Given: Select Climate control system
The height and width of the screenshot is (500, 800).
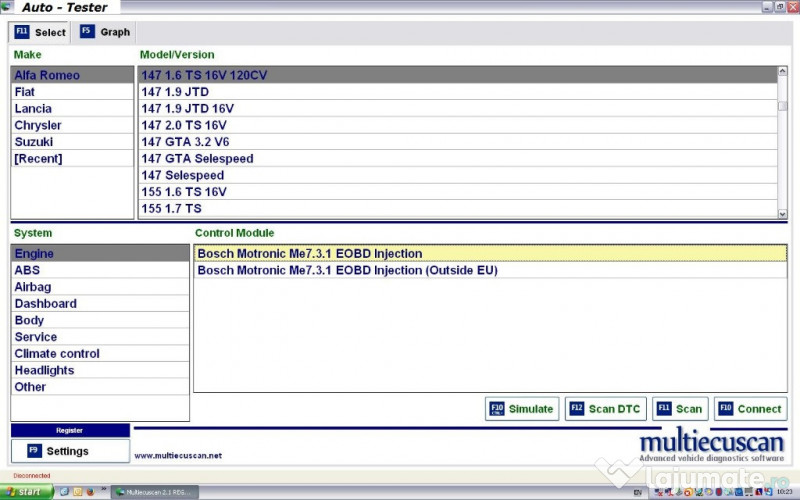Looking at the screenshot, I should (x=100, y=354).
